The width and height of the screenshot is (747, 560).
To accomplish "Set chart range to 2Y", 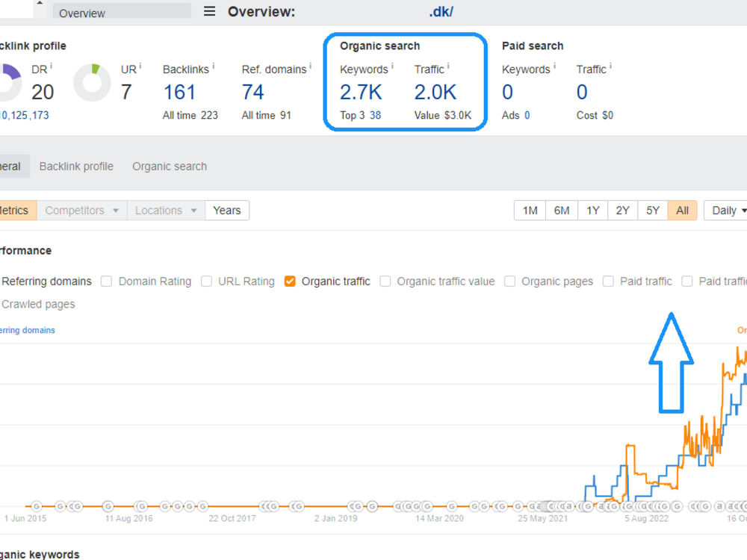I will pyautogui.click(x=623, y=211).
